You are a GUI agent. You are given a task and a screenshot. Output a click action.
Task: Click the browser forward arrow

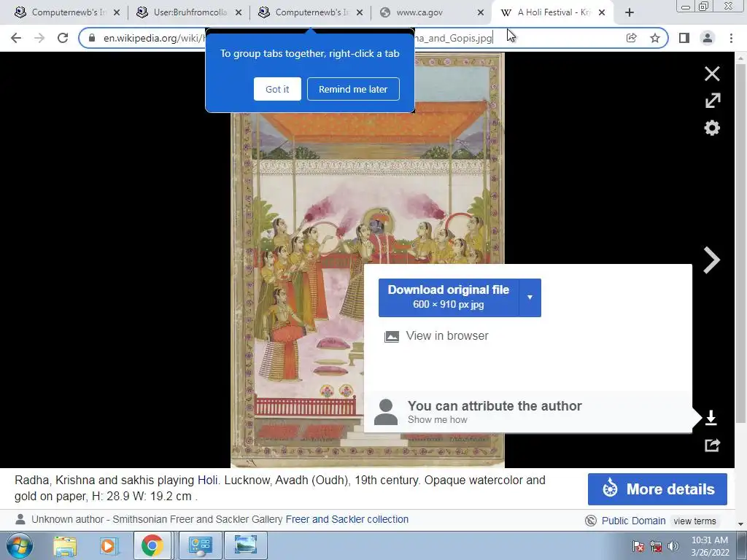click(x=39, y=38)
